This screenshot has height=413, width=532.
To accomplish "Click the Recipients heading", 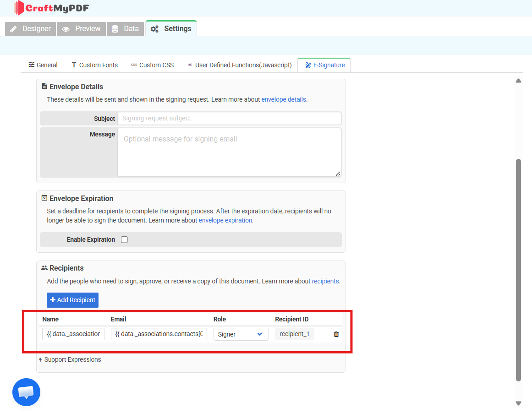I will click(66, 268).
